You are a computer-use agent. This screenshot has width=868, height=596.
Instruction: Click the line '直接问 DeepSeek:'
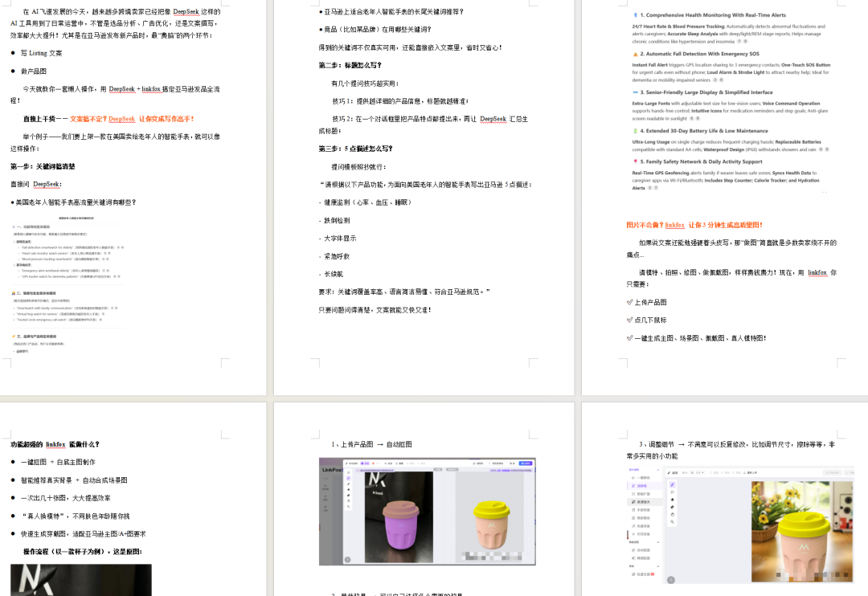36,184
